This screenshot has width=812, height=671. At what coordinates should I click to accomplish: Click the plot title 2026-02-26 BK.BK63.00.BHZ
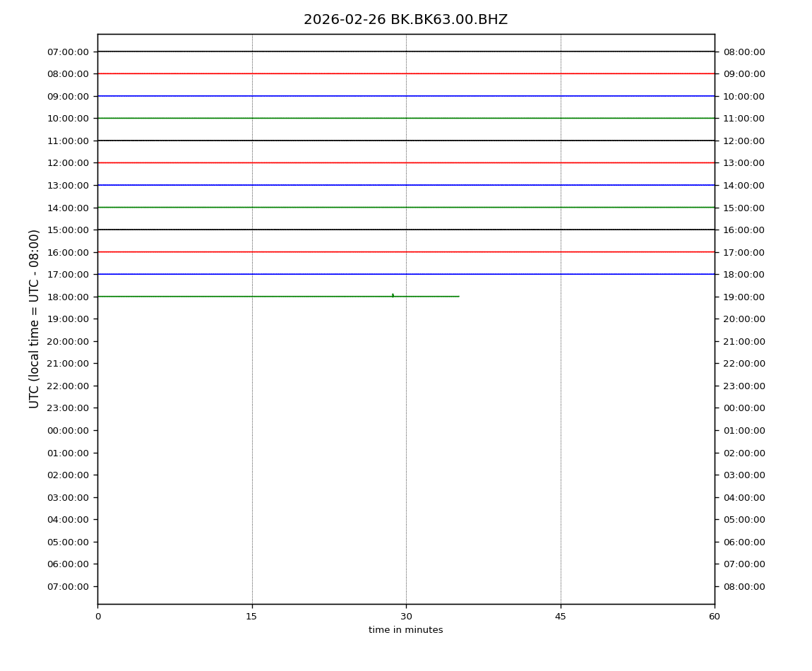tap(405, 20)
